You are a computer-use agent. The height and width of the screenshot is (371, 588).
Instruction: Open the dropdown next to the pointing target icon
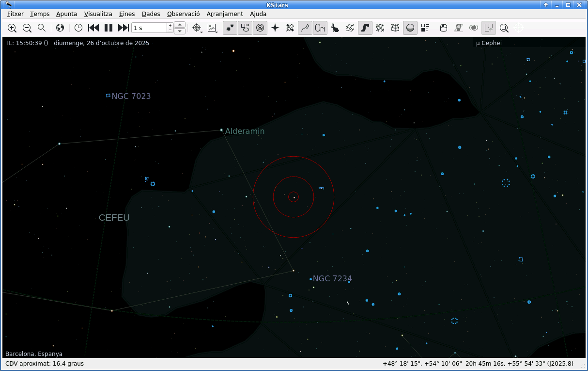[201, 32]
